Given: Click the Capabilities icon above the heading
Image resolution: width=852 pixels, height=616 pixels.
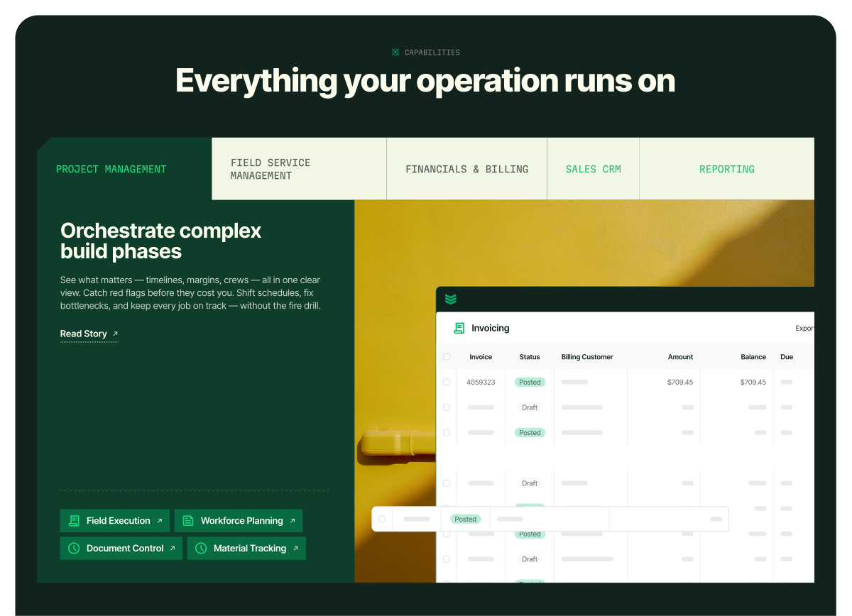Looking at the screenshot, I should (x=395, y=53).
